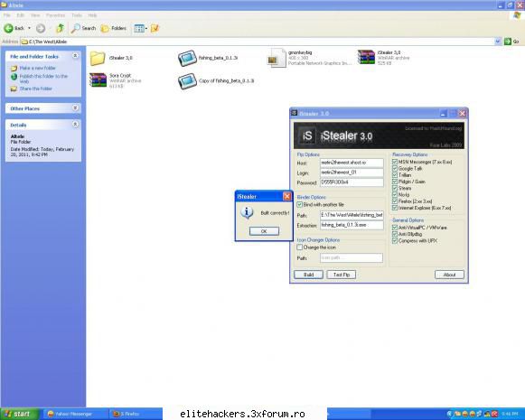Click the Extraction filename field
Viewport: 525px width, 420px height.
(352, 225)
